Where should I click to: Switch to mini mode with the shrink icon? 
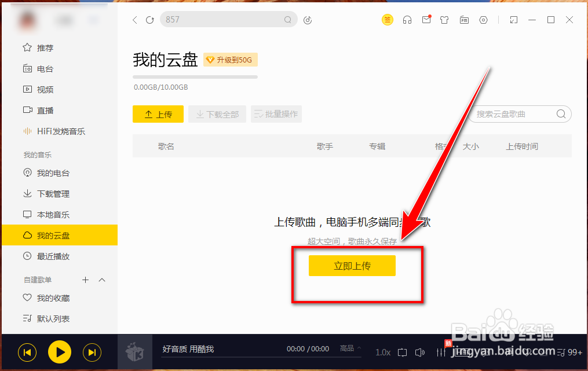513,20
